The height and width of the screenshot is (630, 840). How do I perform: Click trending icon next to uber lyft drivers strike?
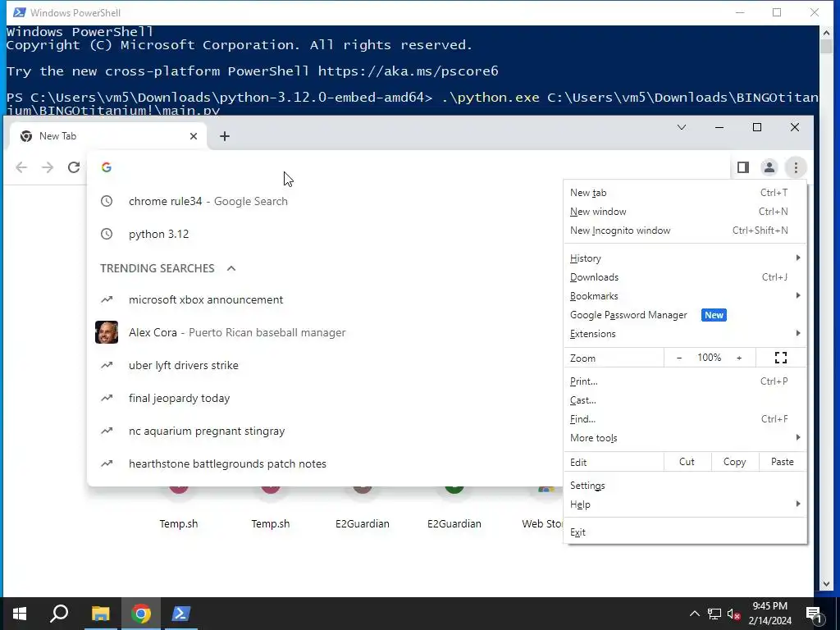click(107, 365)
